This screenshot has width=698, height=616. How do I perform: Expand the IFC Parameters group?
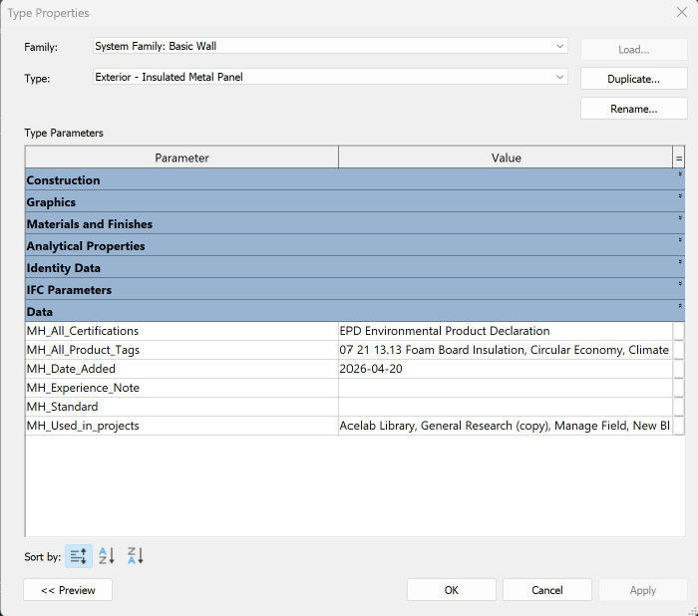pyautogui.click(x=680, y=284)
